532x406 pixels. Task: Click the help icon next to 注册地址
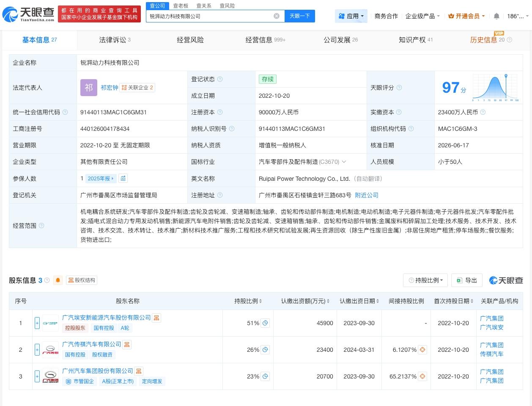pos(220,195)
